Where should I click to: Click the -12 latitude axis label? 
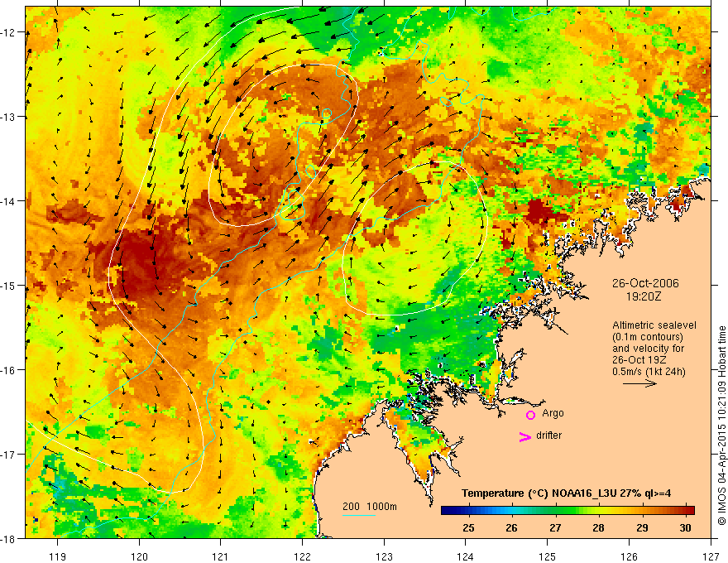click(8, 32)
